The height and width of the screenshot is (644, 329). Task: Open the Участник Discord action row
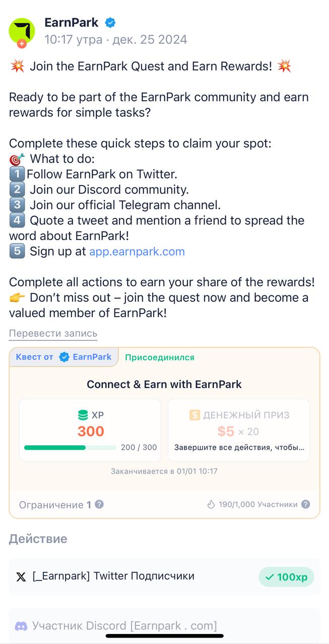pos(164,626)
